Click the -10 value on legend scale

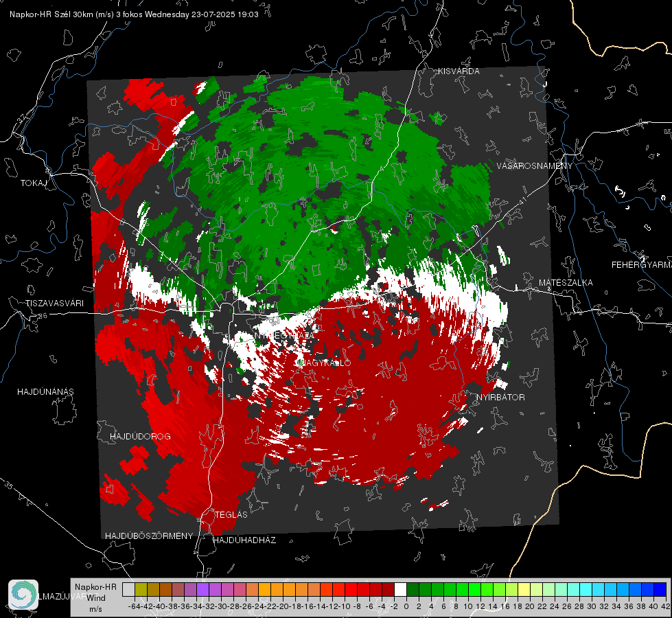(345, 606)
